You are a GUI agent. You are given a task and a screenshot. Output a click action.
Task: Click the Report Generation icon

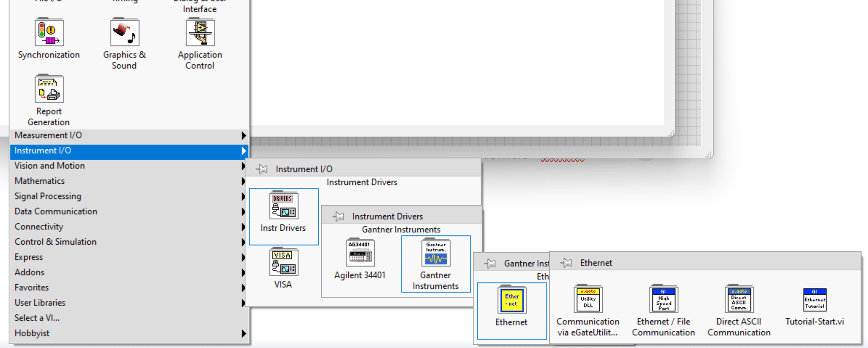coord(49,89)
